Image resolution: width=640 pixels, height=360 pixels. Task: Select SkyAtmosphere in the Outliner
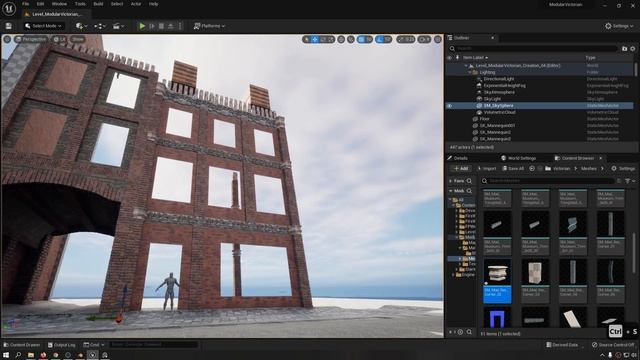click(x=499, y=92)
